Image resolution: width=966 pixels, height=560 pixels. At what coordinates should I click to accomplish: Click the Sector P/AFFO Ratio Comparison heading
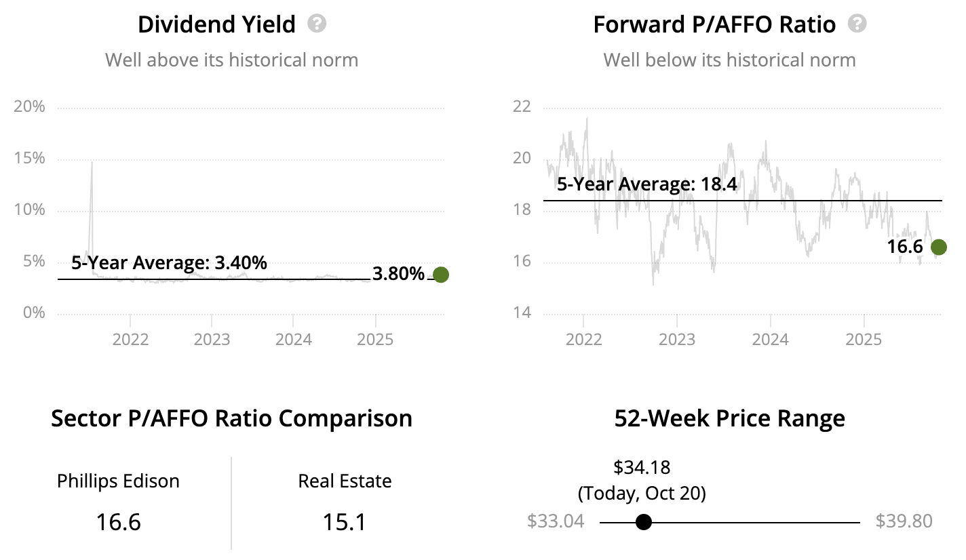[231, 418]
